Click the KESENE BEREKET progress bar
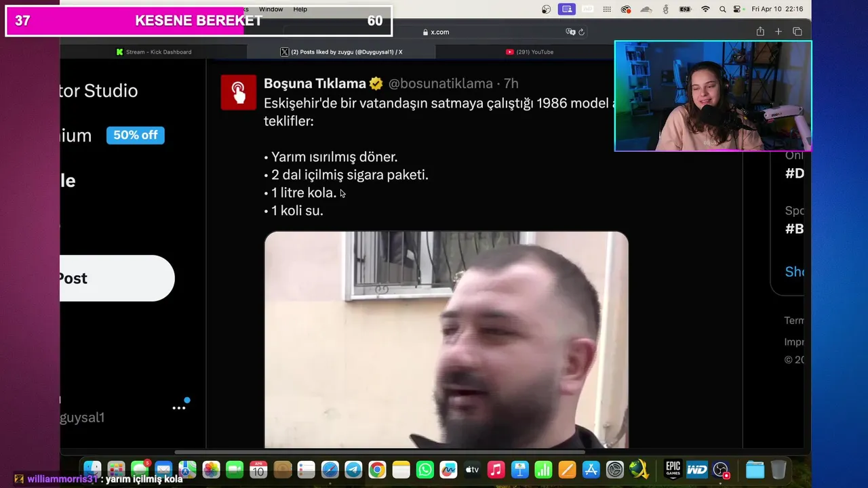The image size is (868, 488). click(199, 21)
